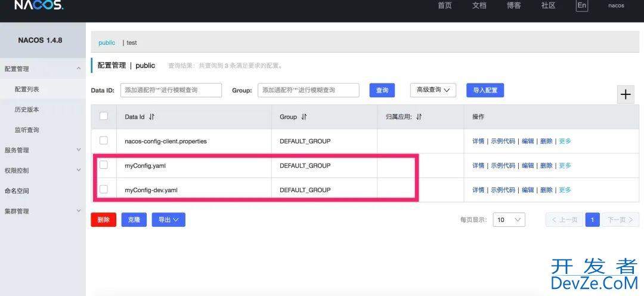This screenshot has width=644, height=296.
Task: Tick the nacos-config-client.properties checkbox
Action: pyautogui.click(x=104, y=141)
